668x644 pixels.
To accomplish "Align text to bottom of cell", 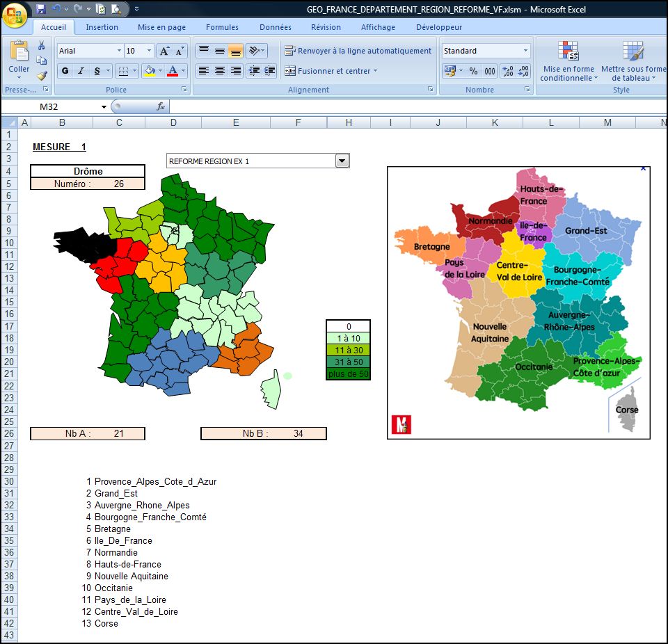I will tap(236, 51).
